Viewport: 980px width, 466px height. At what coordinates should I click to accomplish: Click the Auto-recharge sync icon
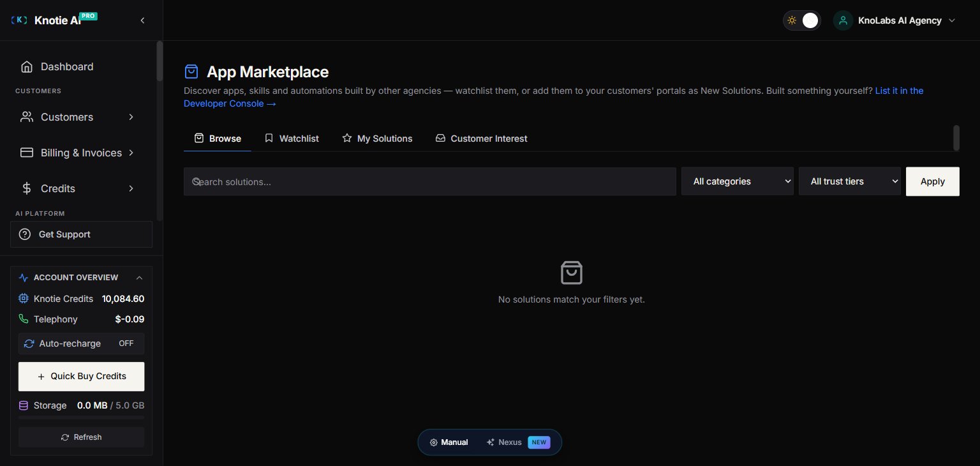[29, 343]
